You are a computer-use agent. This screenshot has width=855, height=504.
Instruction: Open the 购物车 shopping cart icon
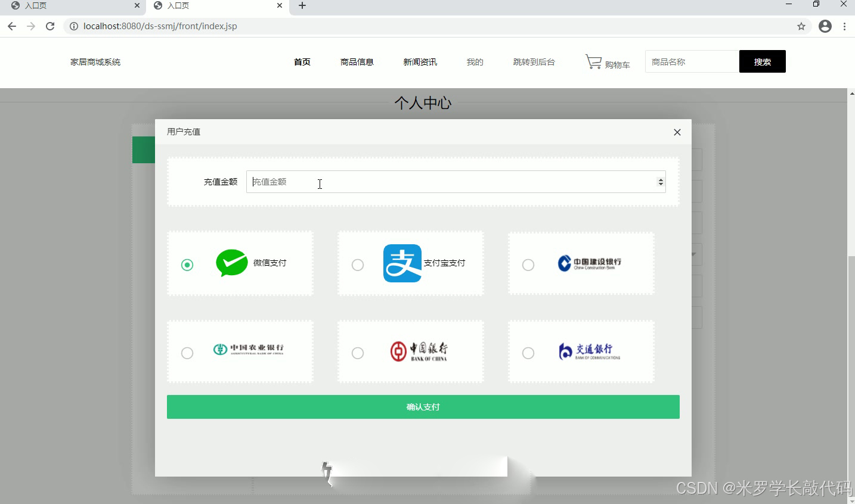coord(594,60)
